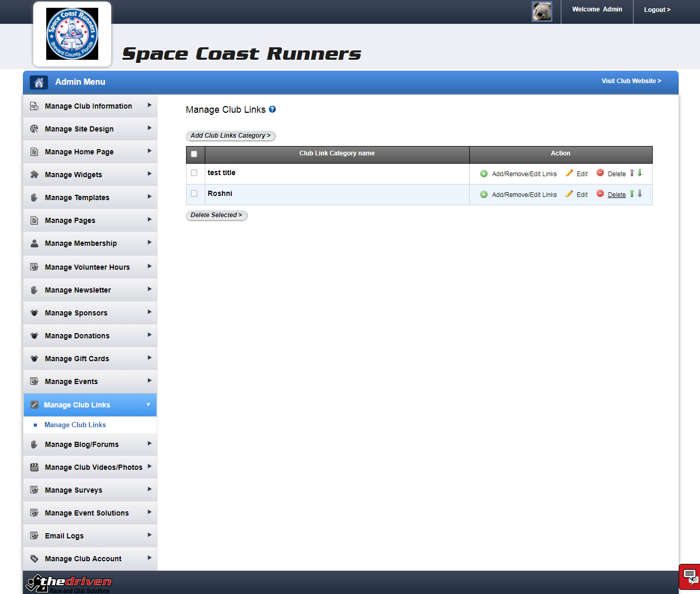Expand Manage Club Information menu arrow
This screenshot has width=700, height=594.
[149, 105]
